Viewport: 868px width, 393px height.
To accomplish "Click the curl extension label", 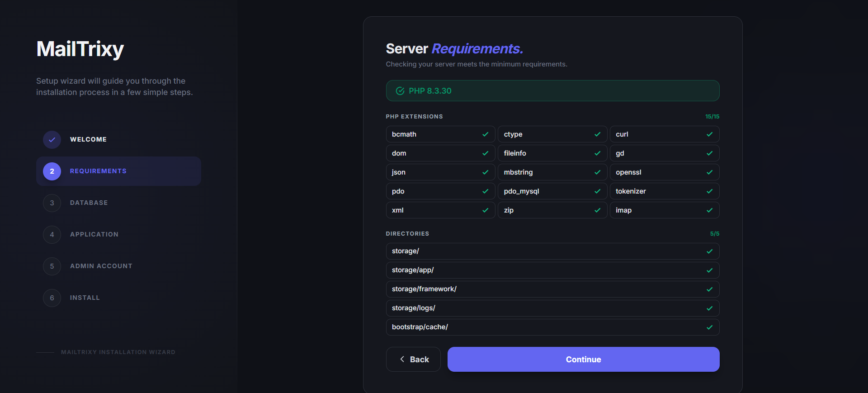I will (622, 134).
